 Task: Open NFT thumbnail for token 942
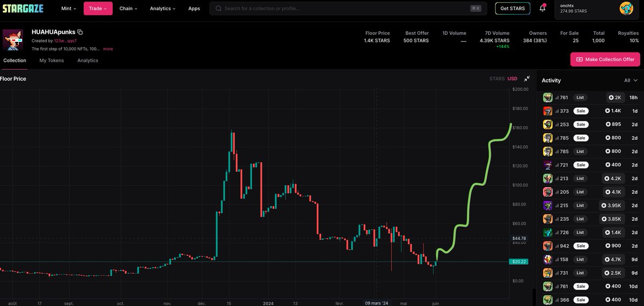coord(548,246)
